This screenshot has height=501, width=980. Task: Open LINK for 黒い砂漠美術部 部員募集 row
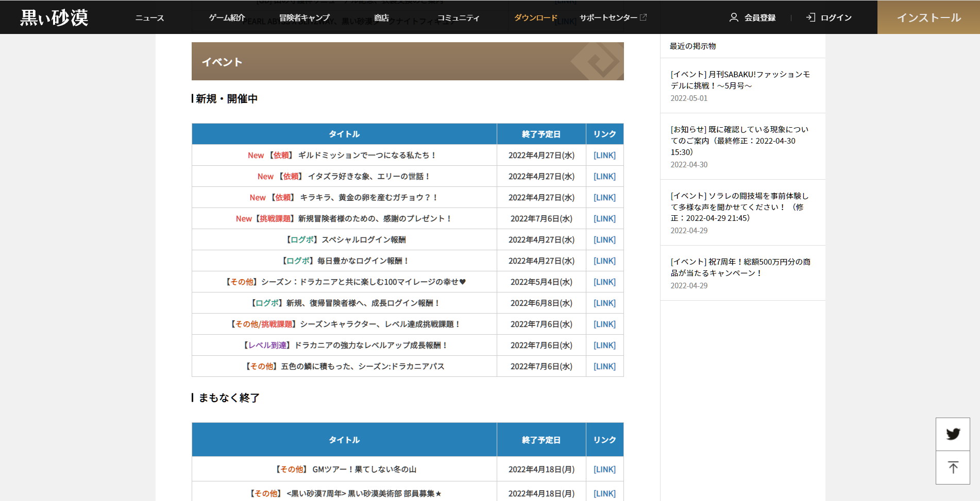(604, 493)
